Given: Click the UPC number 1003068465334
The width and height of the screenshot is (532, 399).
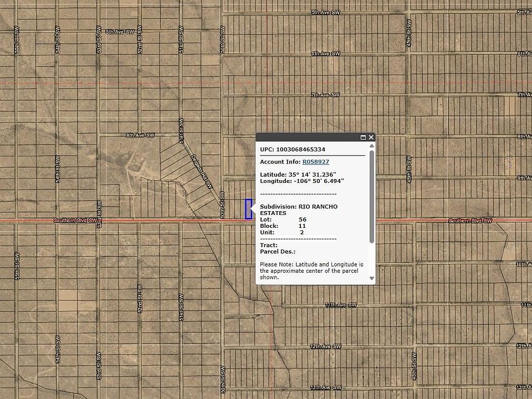Looking at the screenshot, I should pyautogui.click(x=300, y=149).
